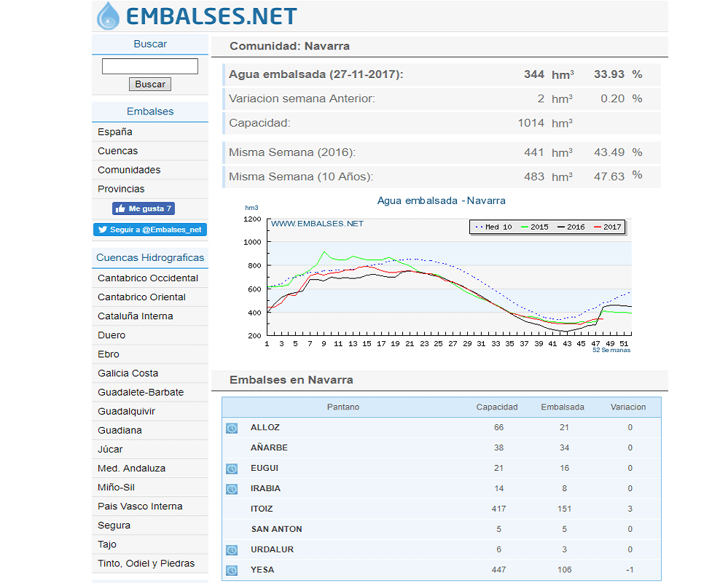
Task: Open the clock icon beside ALLOZ
Action: pyautogui.click(x=231, y=428)
